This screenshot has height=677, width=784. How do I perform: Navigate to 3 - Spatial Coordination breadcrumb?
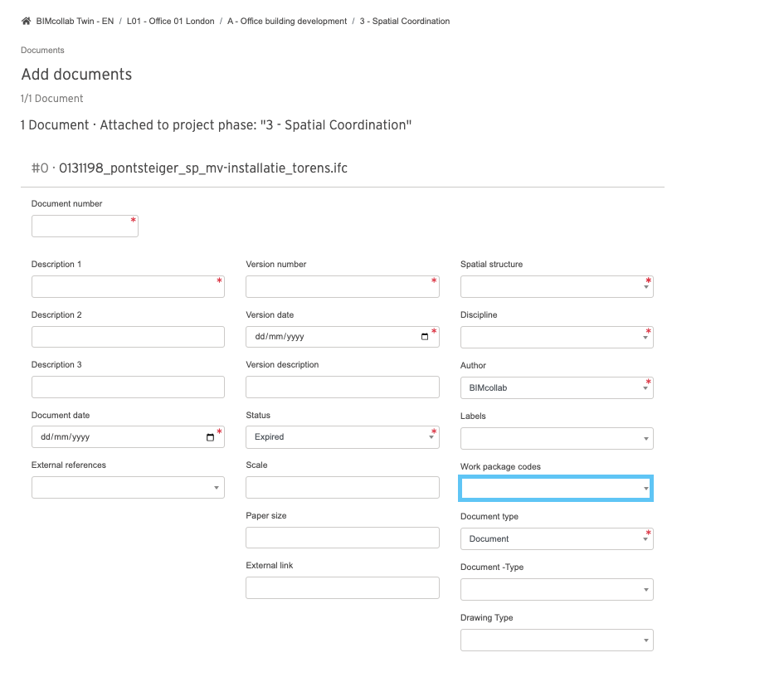pyautogui.click(x=405, y=21)
